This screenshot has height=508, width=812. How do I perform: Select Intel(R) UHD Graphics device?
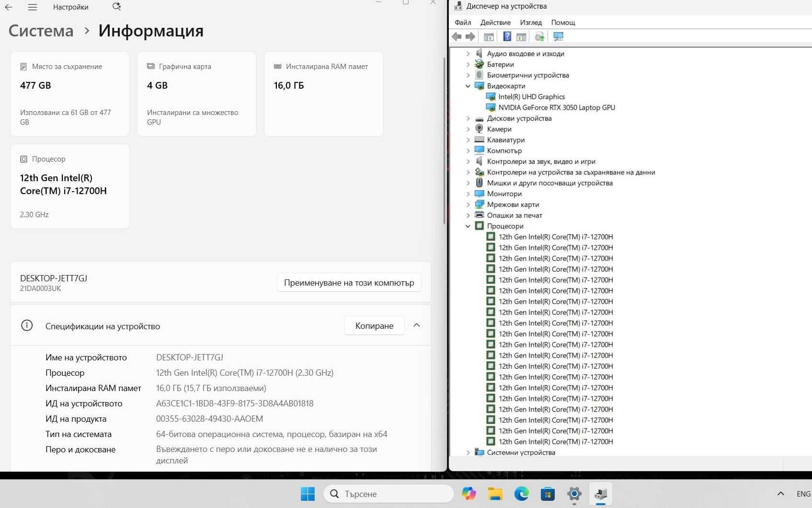(531, 97)
